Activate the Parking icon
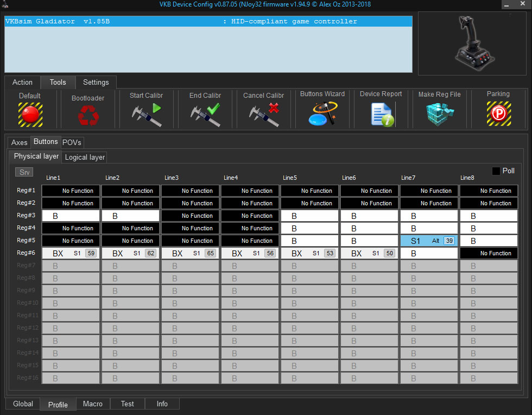This screenshot has width=532, height=415. pos(498,115)
